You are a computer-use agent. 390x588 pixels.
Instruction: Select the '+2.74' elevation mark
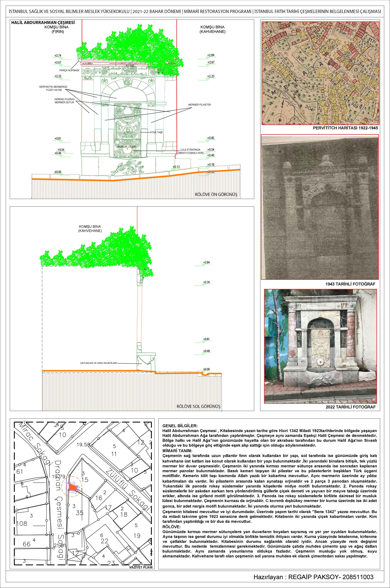[x=58, y=56]
